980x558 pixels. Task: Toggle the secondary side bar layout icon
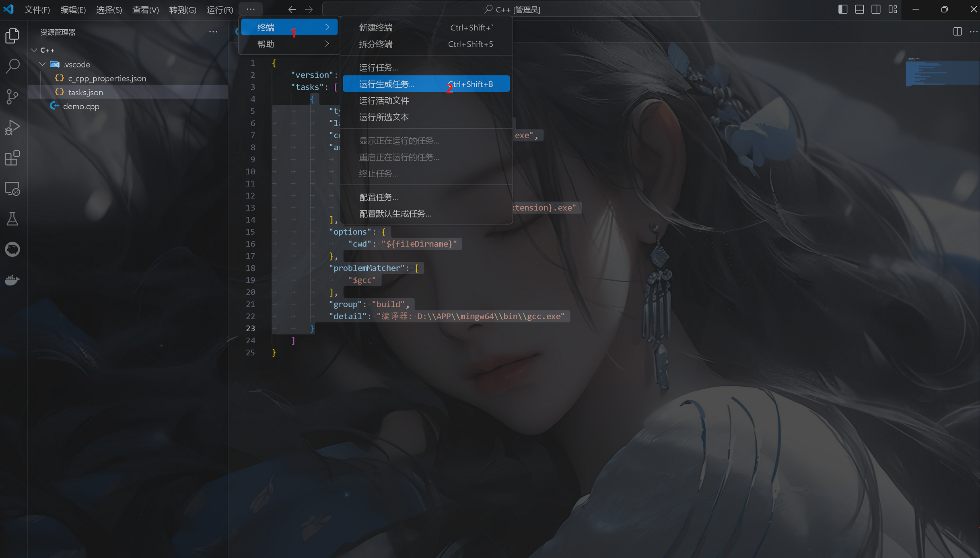tap(876, 9)
